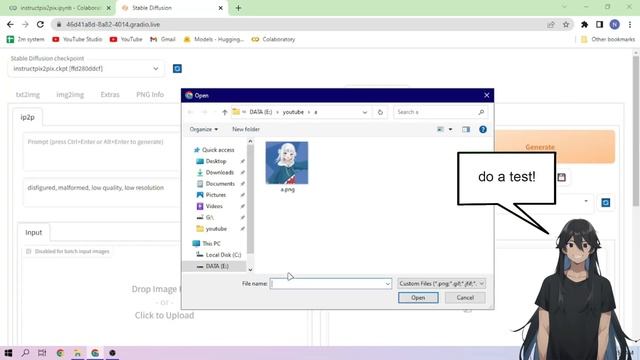Open the browser side panel icon
The height and width of the screenshot is (360, 640).
point(599,24)
